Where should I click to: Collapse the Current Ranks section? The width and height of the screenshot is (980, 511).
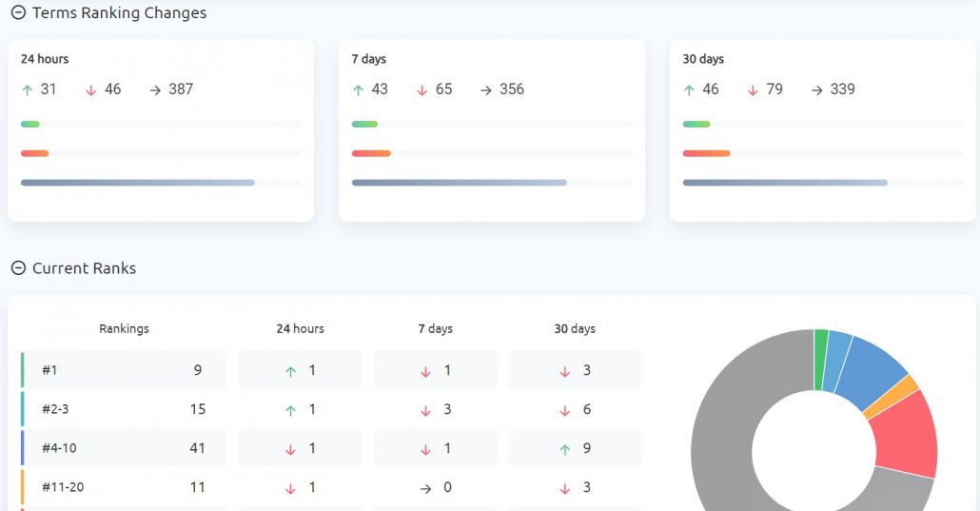coord(18,268)
